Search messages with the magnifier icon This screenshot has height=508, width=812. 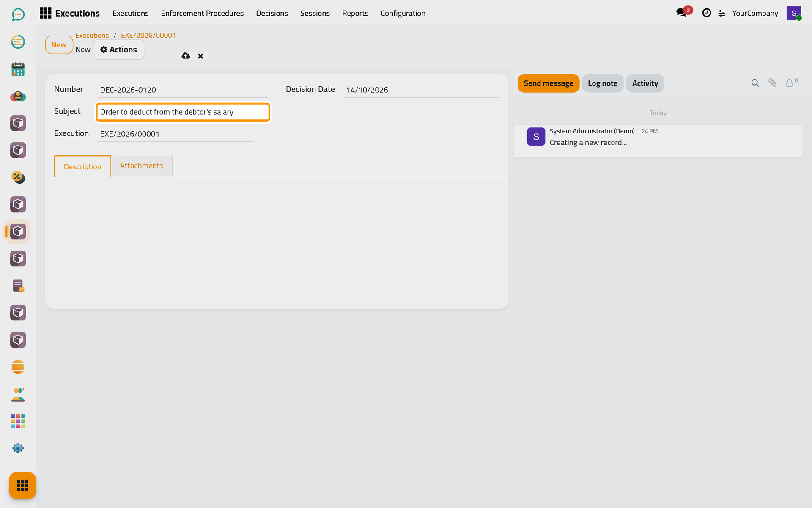[755, 83]
